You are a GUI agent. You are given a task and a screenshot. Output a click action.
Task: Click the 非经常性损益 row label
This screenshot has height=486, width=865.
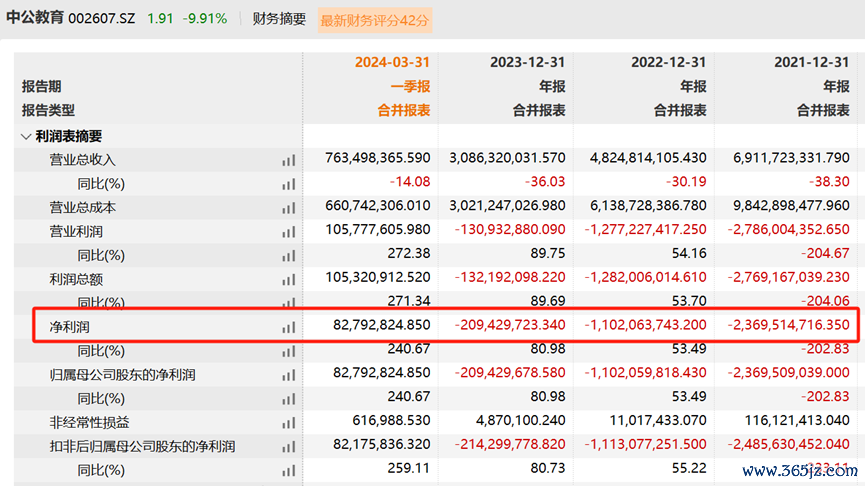point(89,423)
